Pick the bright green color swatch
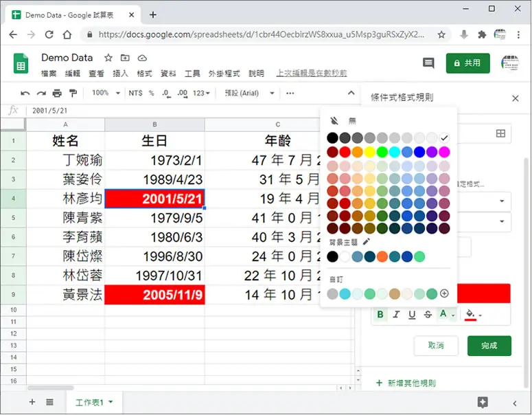Image resolution: width=532 pixels, height=415 pixels. [382, 152]
